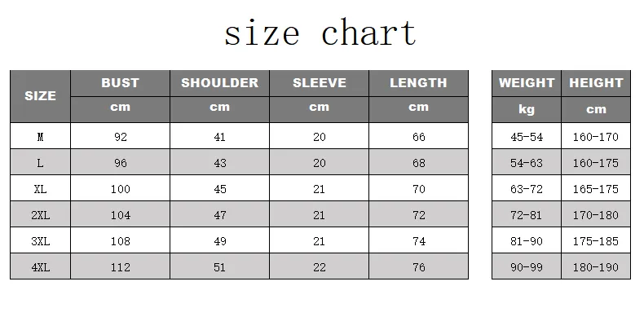Image resolution: width=644 pixels, height=330 pixels.
Task: Select the 2XL size row label
Action: coord(40,215)
